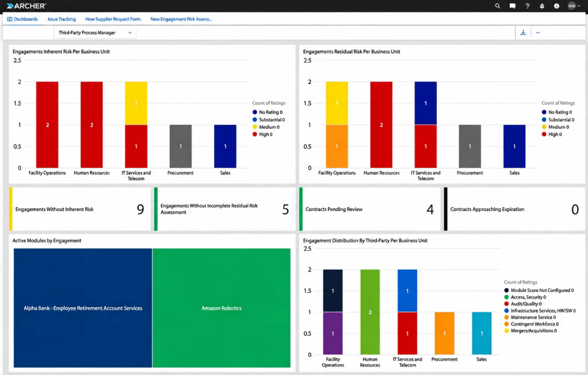Open the Contracts Pending Review tile

(x=370, y=209)
